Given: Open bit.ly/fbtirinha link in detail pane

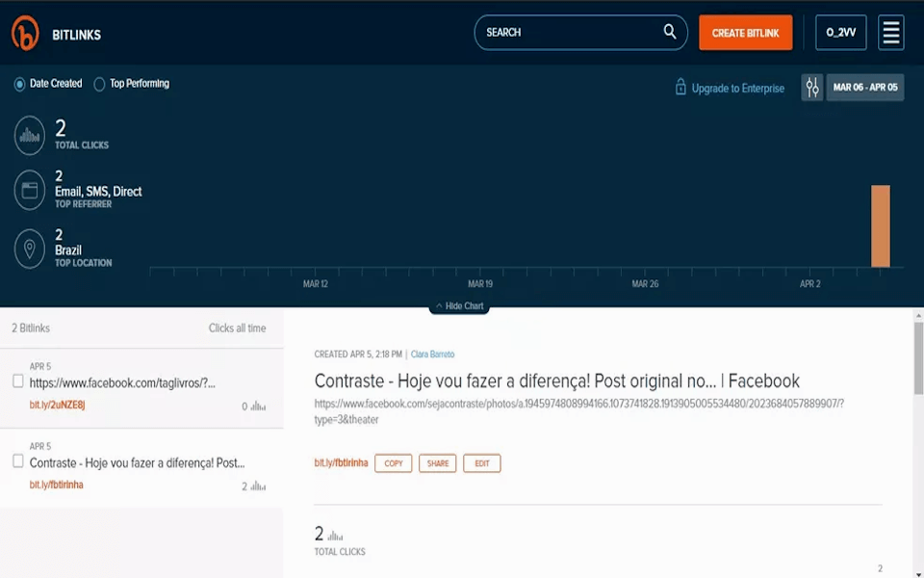Looking at the screenshot, I should pyautogui.click(x=341, y=462).
